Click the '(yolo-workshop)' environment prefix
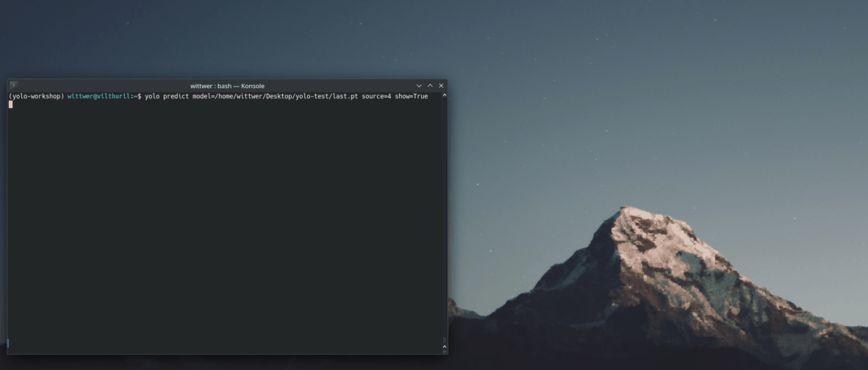868x370 pixels. click(37, 96)
